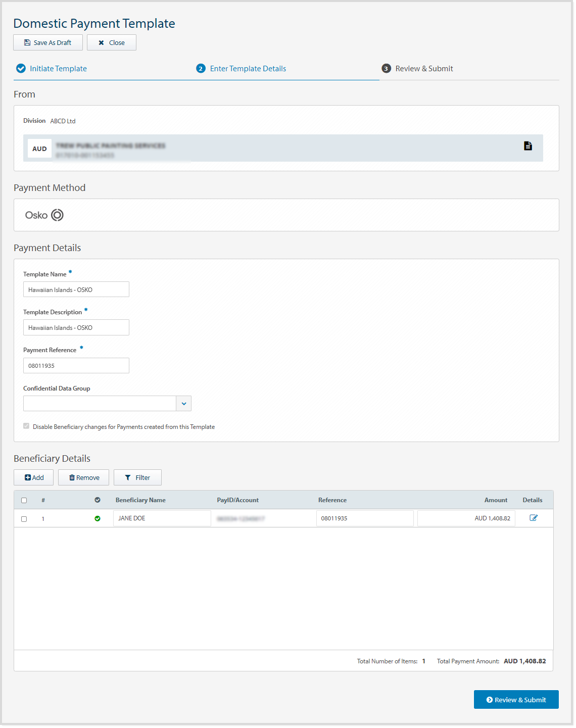576x728 pixels.
Task: Add a new beneficiary
Action: (x=34, y=477)
